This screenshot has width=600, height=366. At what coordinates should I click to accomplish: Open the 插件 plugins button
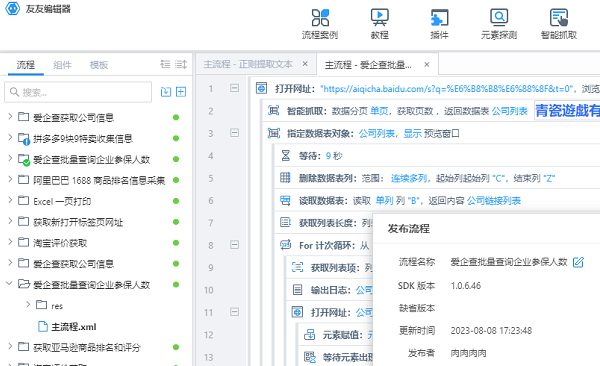[439, 24]
